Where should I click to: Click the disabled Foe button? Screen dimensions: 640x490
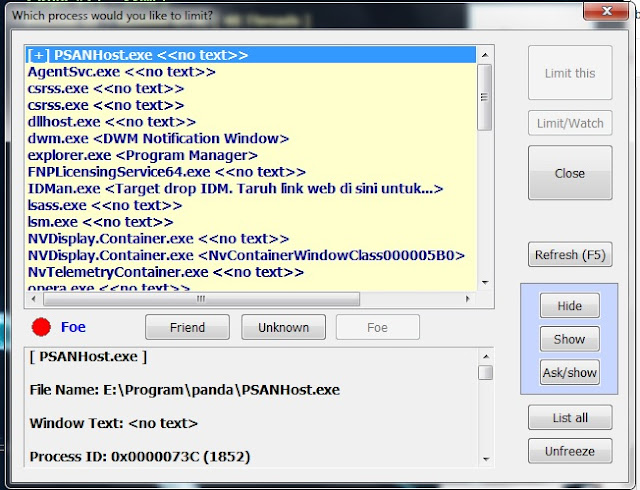pyautogui.click(x=378, y=327)
